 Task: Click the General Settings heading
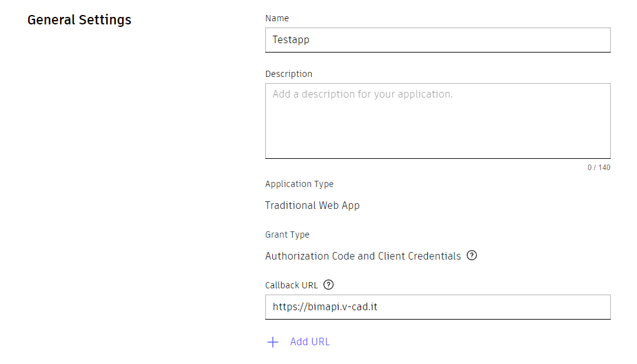coord(79,20)
